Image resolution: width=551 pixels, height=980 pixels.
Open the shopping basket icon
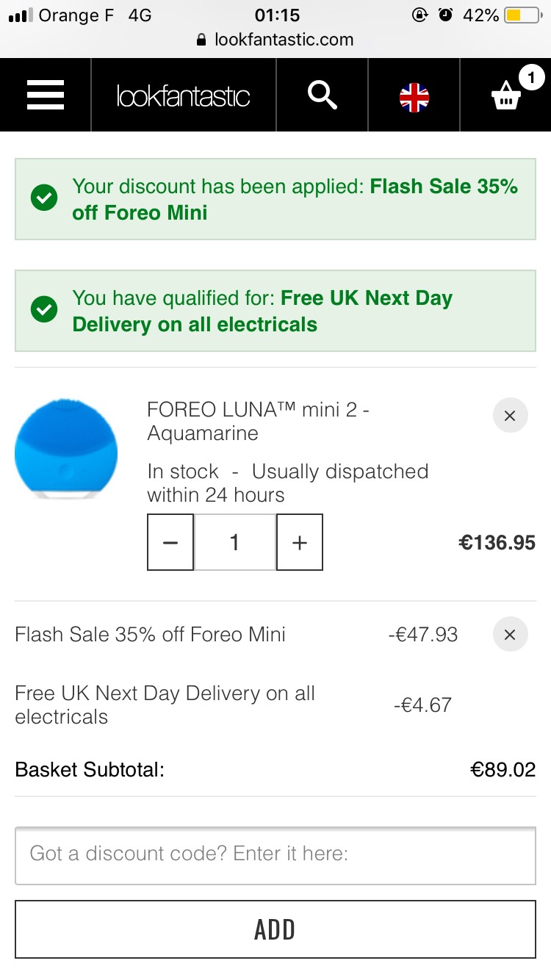click(x=506, y=96)
